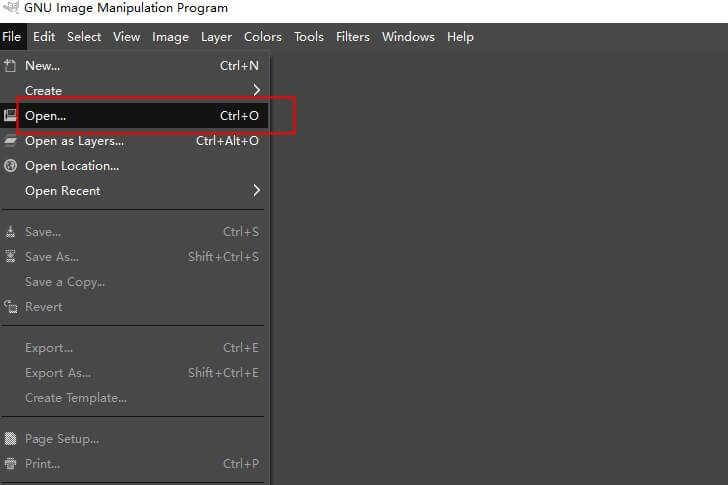The image size is (728, 485).
Task: Click the Export As... menu entry
Action: coord(134,373)
